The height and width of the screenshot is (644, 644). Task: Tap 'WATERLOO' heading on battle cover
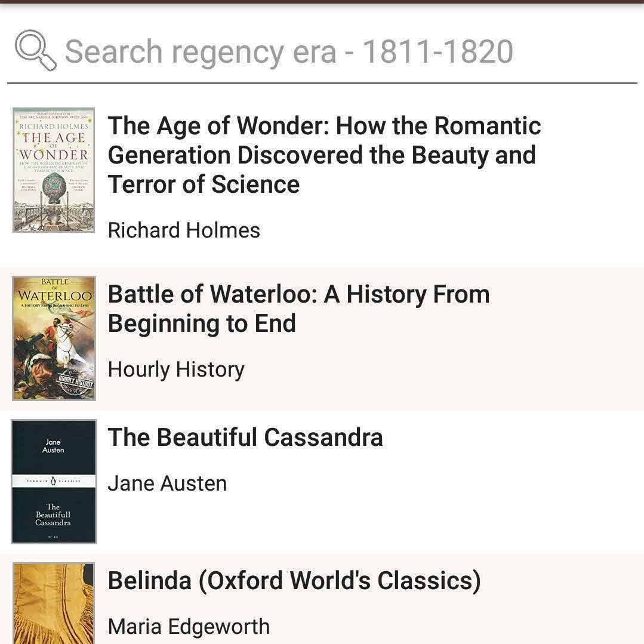54,296
